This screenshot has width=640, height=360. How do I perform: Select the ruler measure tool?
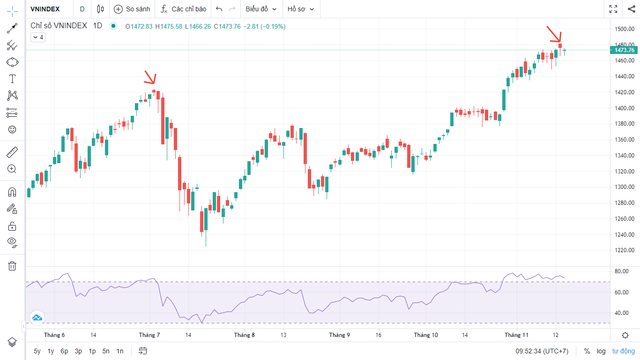[x=12, y=152]
